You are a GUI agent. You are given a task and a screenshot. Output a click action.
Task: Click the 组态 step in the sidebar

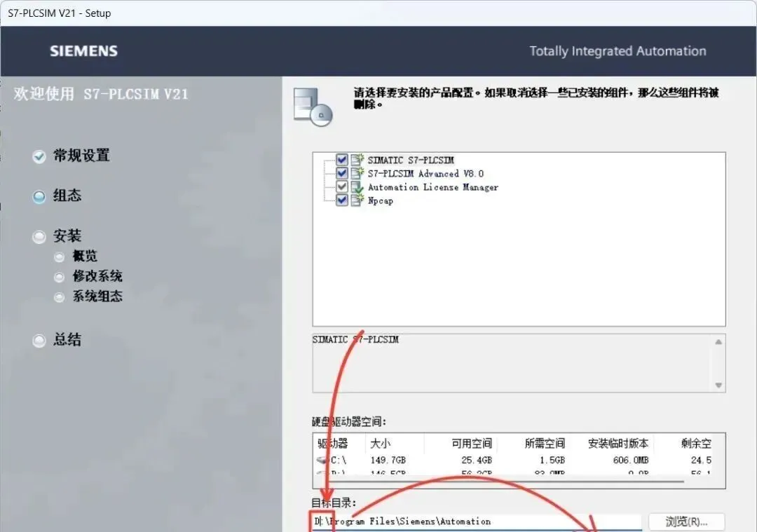point(67,196)
